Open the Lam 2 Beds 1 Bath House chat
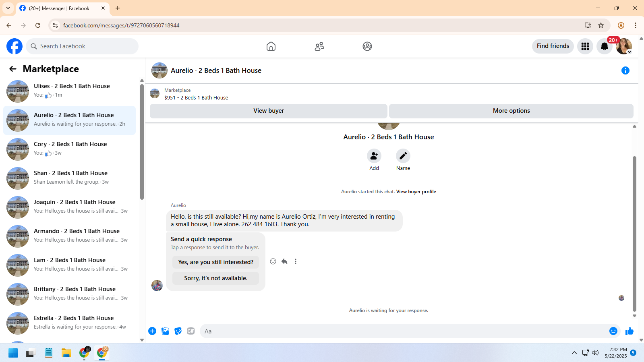644x362 pixels. (x=69, y=265)
